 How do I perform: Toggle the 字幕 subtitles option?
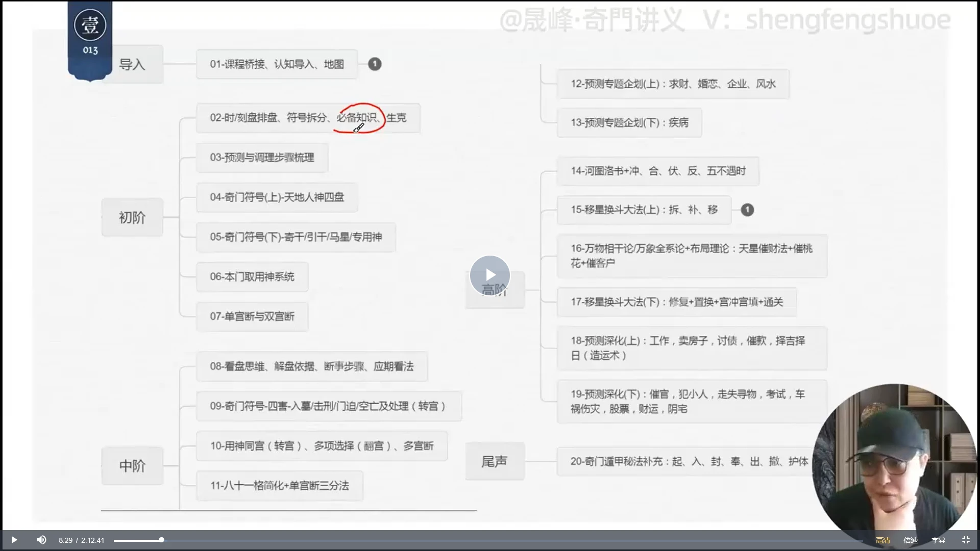pos(938,540)
